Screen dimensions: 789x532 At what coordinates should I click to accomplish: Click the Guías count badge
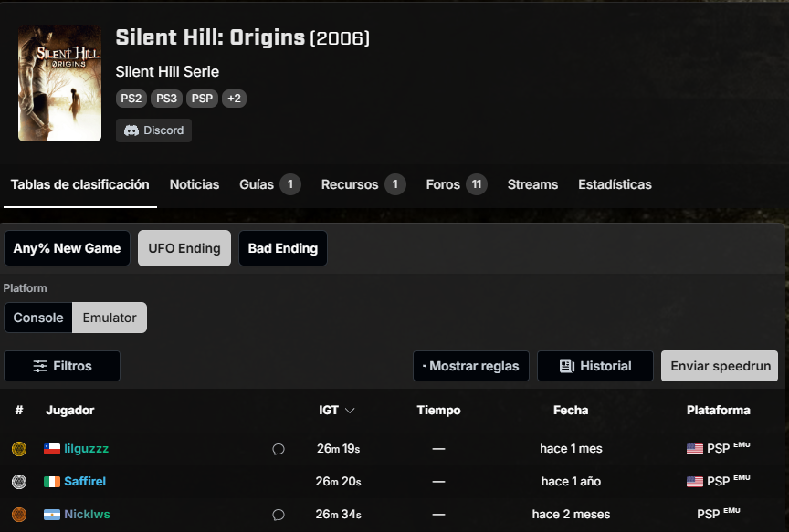pyautogui.click(x=290, y=184)
